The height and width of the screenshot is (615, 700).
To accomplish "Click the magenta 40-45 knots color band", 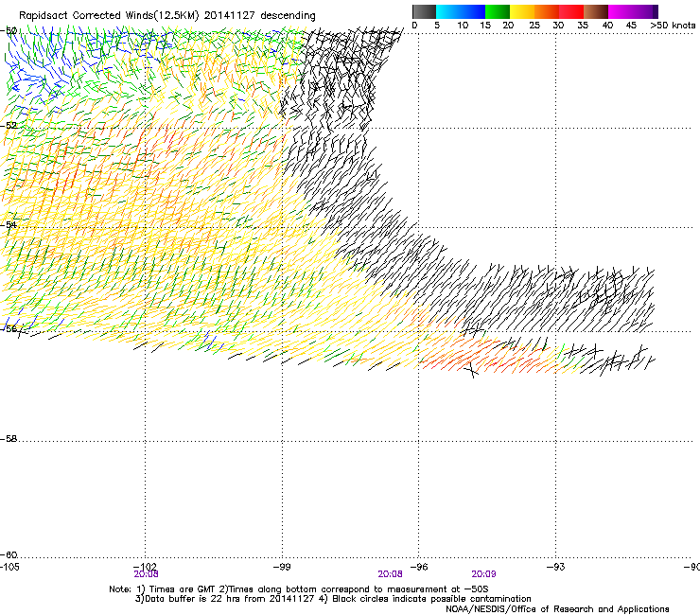I will (621, 11).
